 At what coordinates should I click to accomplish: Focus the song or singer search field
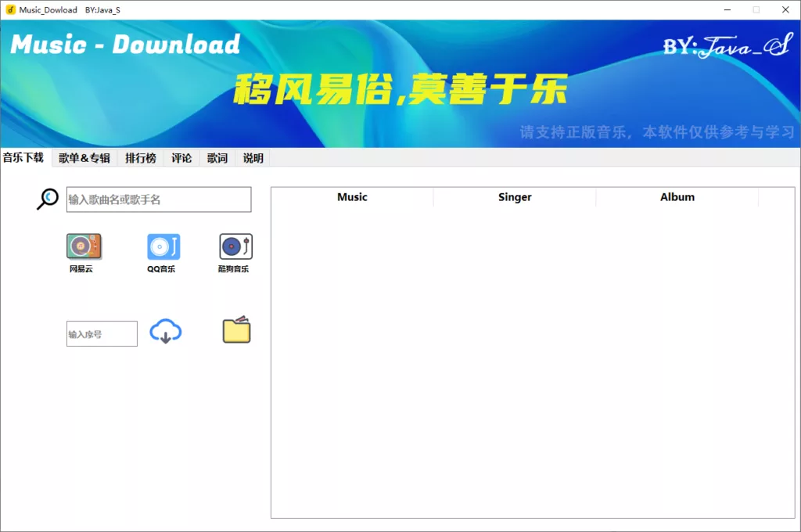[x=159, y=199]
